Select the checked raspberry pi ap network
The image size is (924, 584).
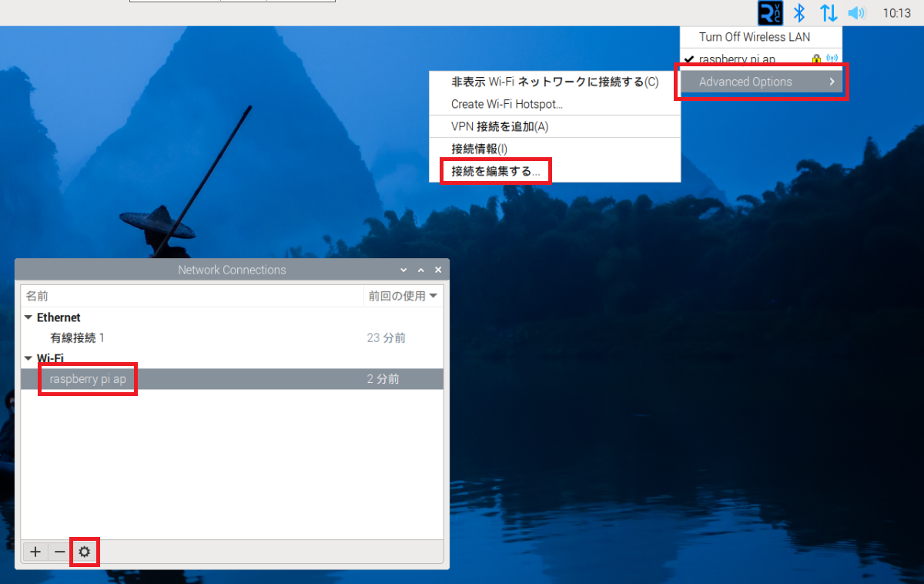(x=737, y=59)
